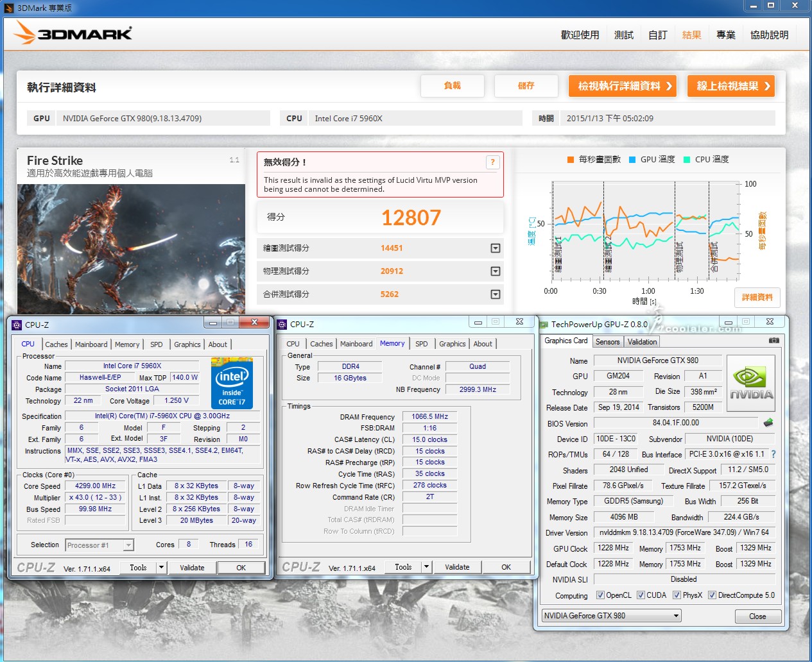Click the Close button in GPU-Z
Screen dimensions: 812x662
point(757,616)
